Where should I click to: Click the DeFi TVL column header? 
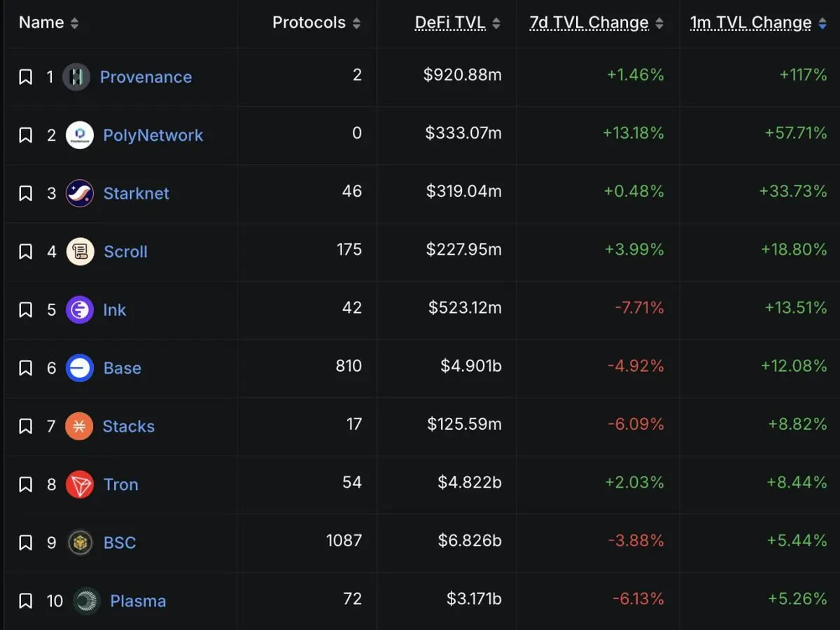click(x=449, y=23)
